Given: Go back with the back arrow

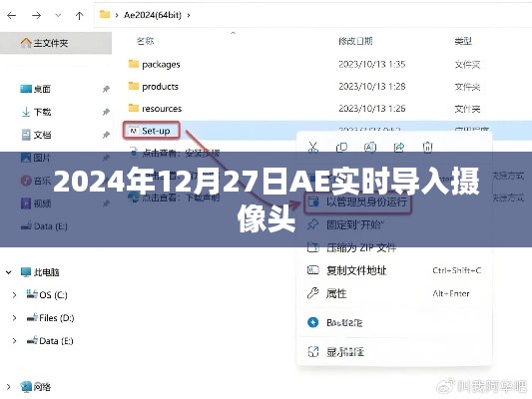Looking at the screenshot, I should coord(12,15).
